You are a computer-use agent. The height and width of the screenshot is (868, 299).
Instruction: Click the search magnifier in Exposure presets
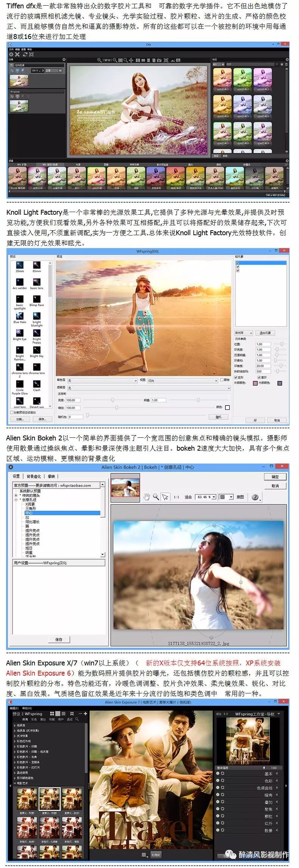click(x=77, y=719)
